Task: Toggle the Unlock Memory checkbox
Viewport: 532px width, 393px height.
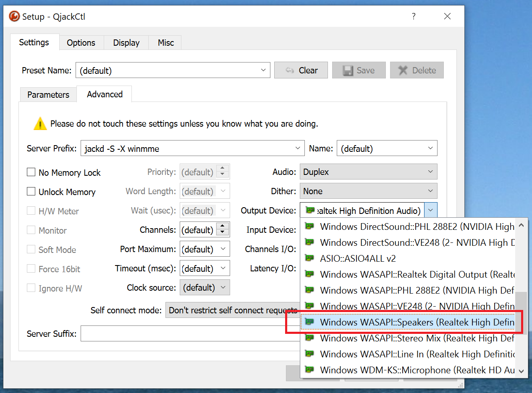Action: click(31, 192)
